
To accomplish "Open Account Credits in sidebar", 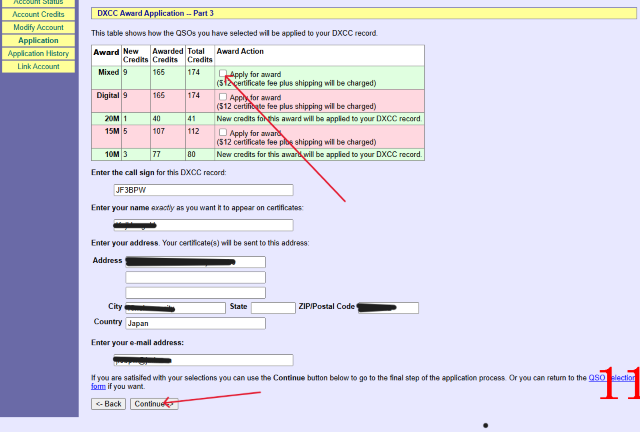I will click(38, 15).
